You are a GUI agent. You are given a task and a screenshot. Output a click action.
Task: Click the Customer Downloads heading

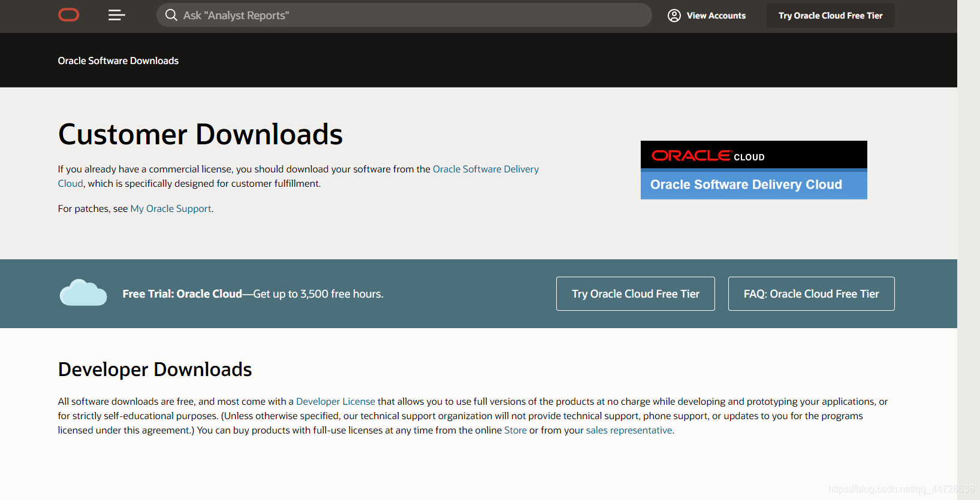200,134
